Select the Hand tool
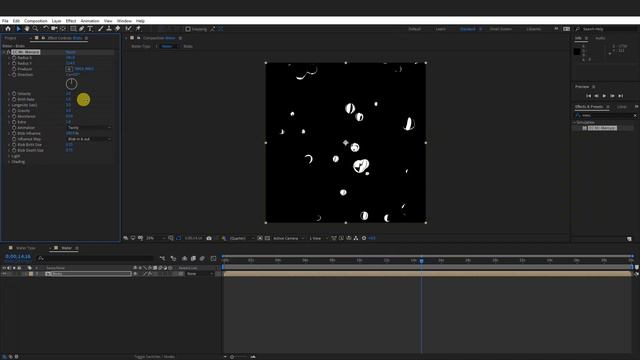Viewport: 640px width, 360px height. click(27, 29)
